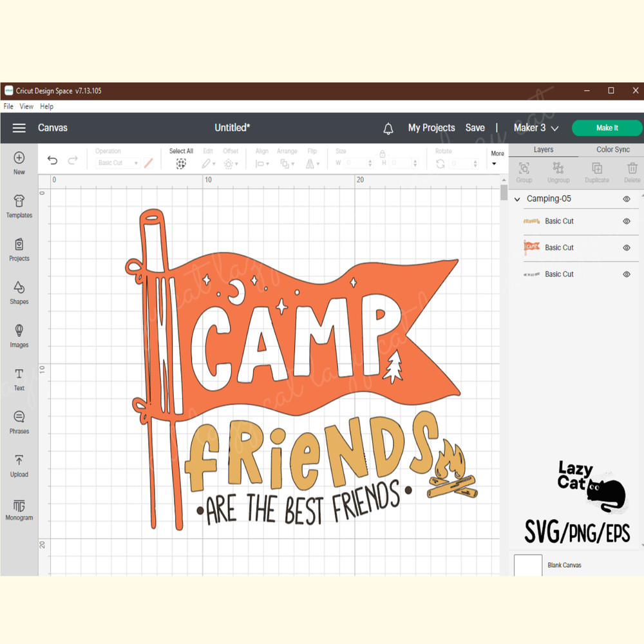Open the Shapes tool
This screenshot has width=644, height=644.
coord(19,292)
